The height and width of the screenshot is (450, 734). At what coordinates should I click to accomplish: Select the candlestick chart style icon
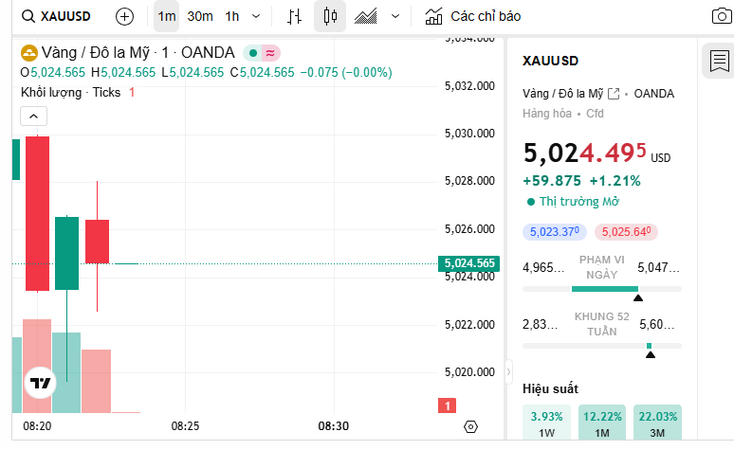(x=331, y=16)
